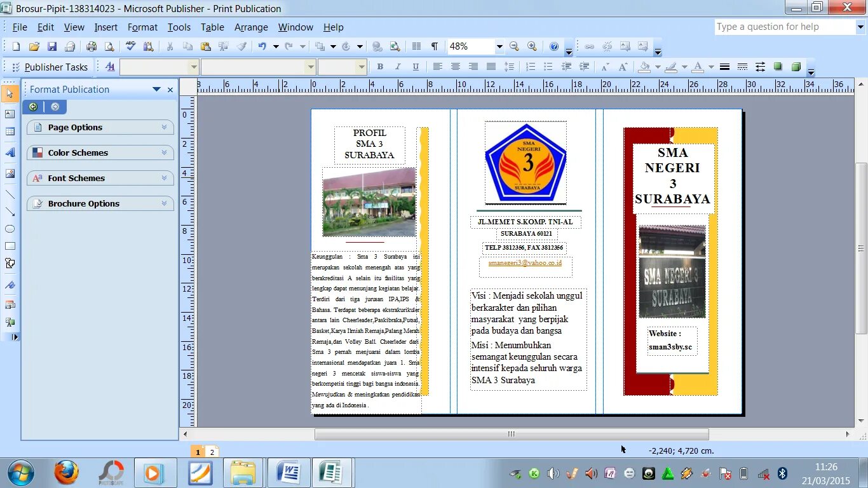
Task: Choose the Picture Frame tool
Action: (x=10, y=173)
